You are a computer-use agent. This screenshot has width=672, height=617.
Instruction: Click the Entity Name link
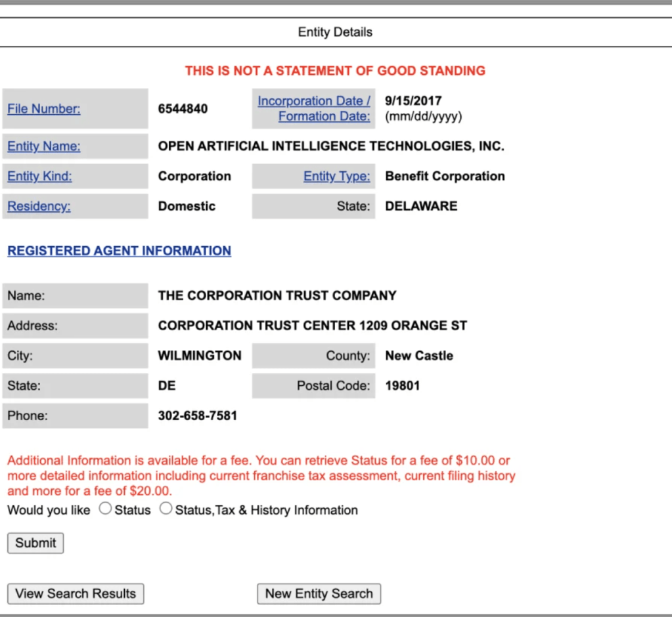43,146
